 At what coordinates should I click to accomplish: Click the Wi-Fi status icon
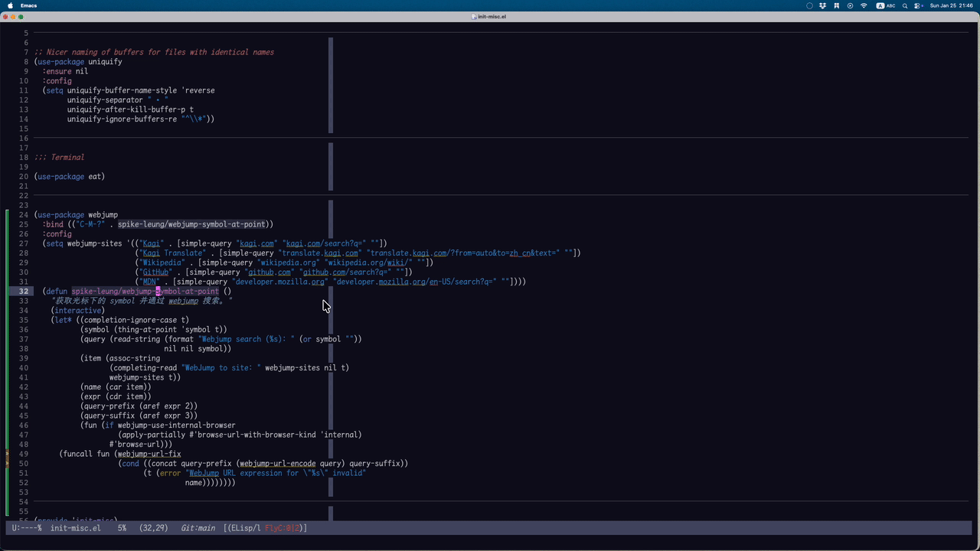tap(864, 5)
